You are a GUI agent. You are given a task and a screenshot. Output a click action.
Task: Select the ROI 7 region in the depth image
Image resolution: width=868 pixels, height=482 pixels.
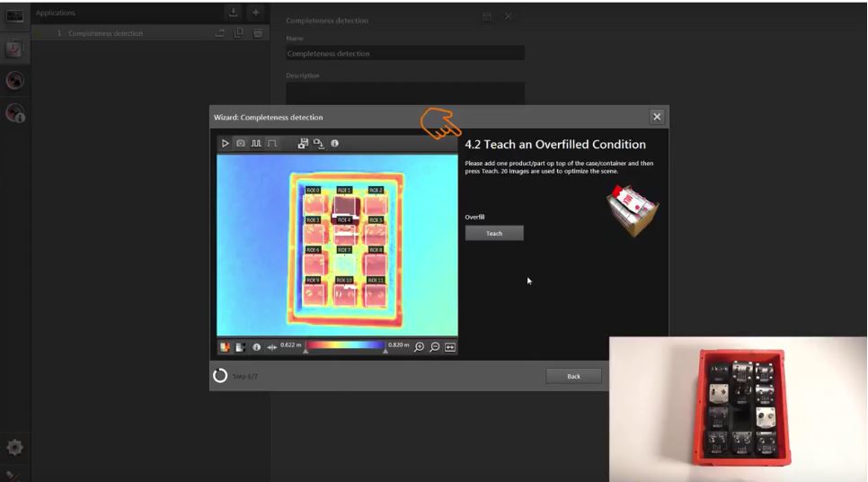[x=344, y=262]
